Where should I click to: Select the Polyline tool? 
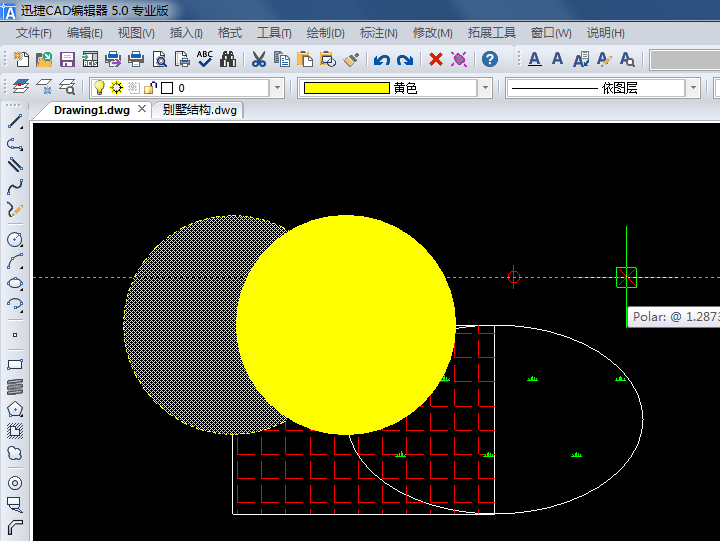pyautogui.click(x=15, y=144)
